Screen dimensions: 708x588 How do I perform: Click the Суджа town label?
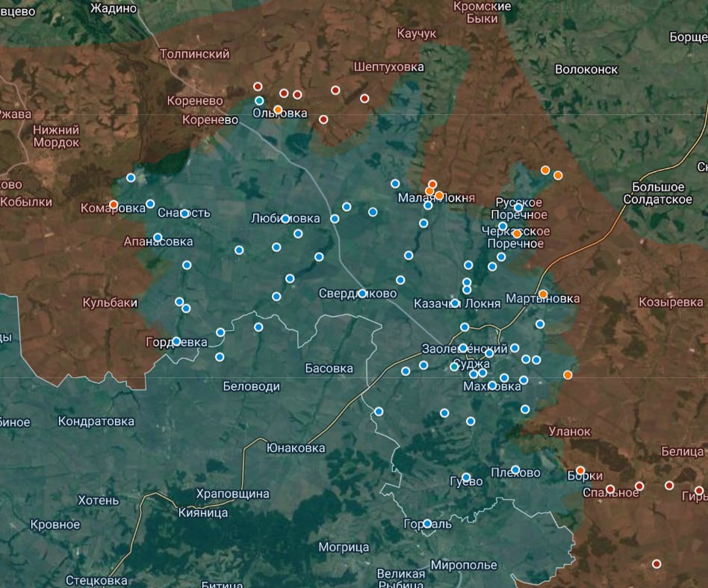[471, 364]
